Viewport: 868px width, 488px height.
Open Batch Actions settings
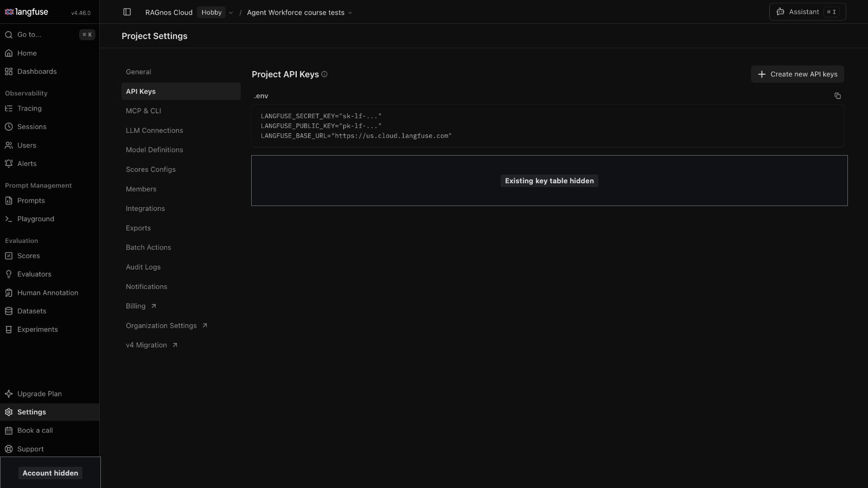pos(181,247)
